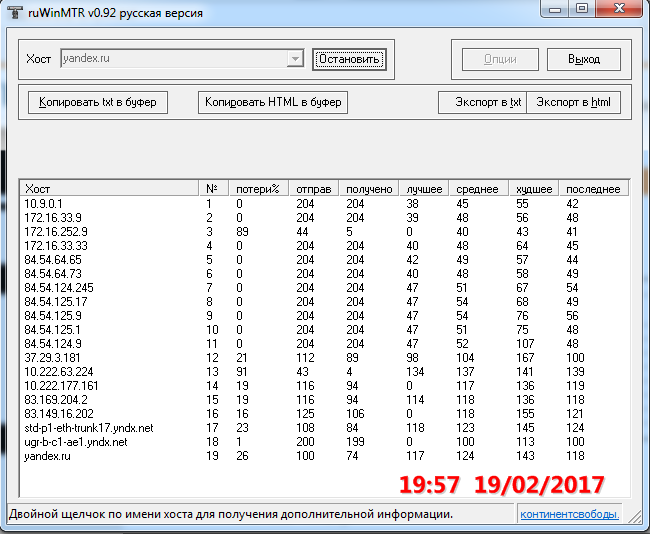Click worst value 167 for 37.29.3.181
Image resolution: width=650 pixels, height=534 pixels.
pos(525,358)
